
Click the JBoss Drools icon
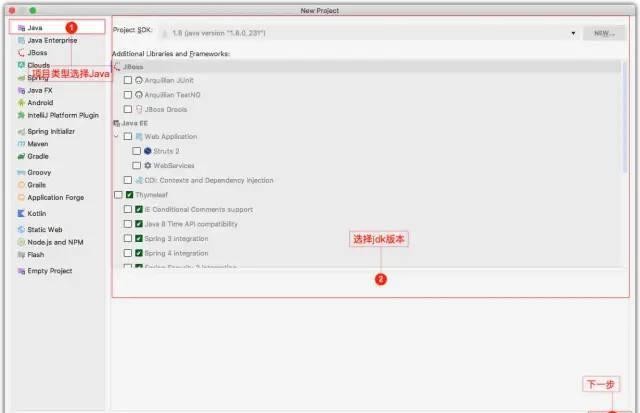[x=139, y=109]
